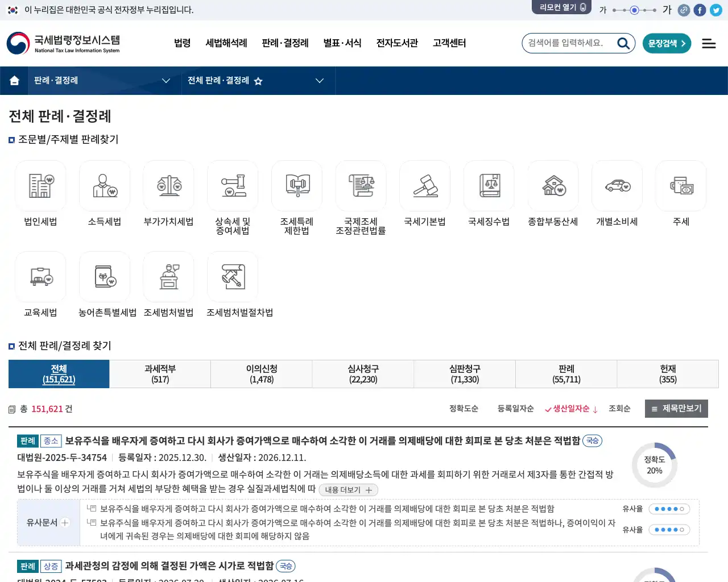Select the 과세적부 (517) tab

(x=160, y=374)
